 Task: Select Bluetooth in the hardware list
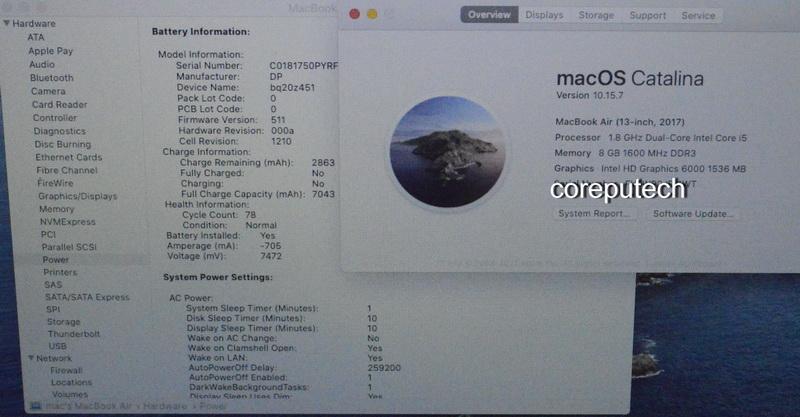pyautogui.click(x=51, y=78)
